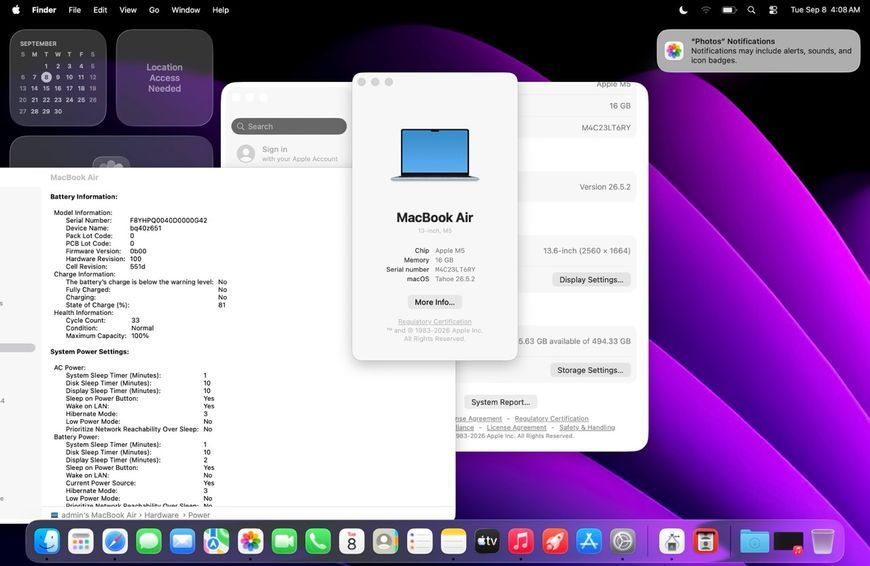Click the September calendar widget
Viewport: 870px width, 566px height.
[x=58, y=78]
